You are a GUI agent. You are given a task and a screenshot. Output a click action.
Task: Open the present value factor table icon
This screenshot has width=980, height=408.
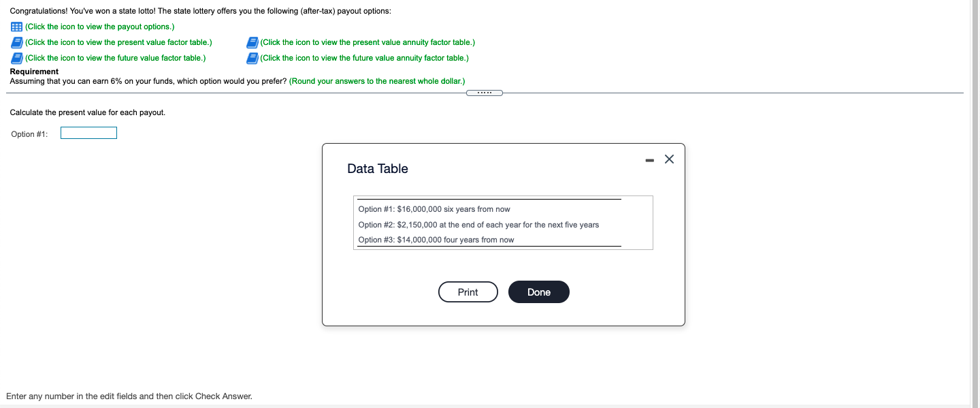pyautogui.click(x=16, y=42)
